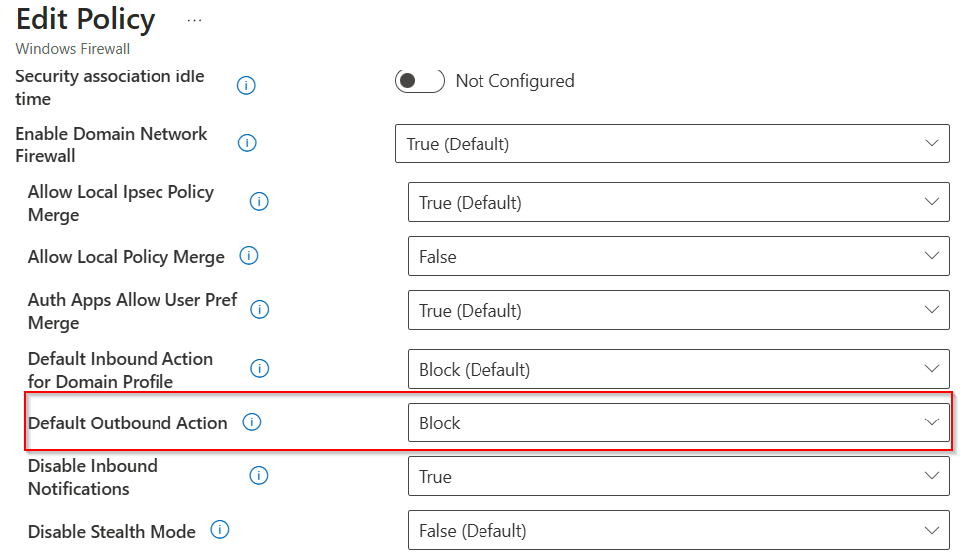Click info icon for Allow Local Policy Merge
The width and height of the screenshot is (960, 560).
tap(249, 256)
